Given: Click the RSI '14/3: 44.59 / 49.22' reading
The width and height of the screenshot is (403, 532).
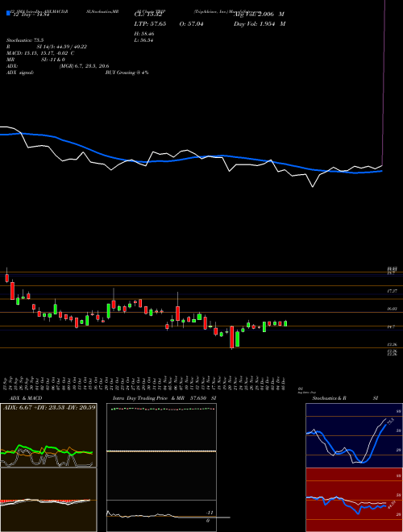Looking at the screenshot, I should pos(63,47).
